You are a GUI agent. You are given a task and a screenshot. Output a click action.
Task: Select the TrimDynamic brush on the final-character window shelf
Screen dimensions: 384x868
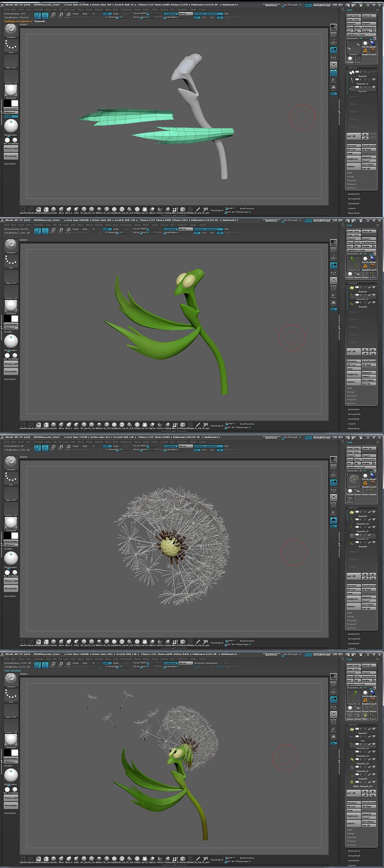tap(138, 858)
